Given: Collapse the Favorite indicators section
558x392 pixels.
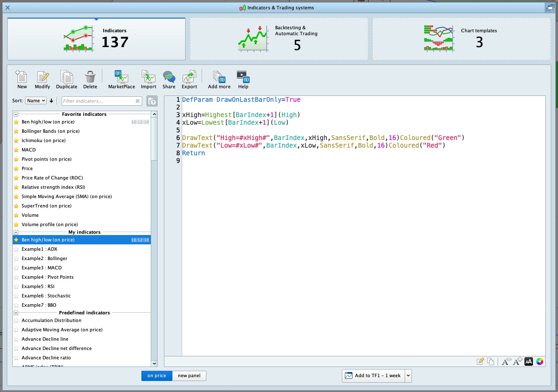Looking at the screenshot, I should [16, 114].
